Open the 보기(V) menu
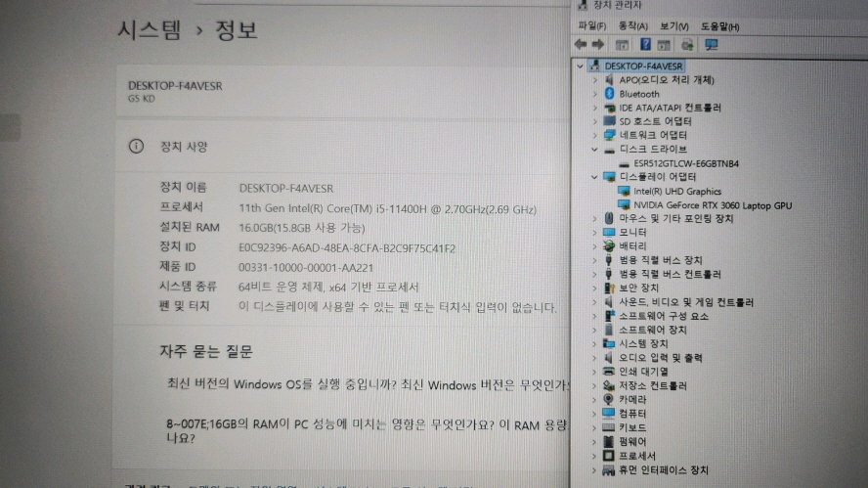Screen dimensions: 868x488 [673, 26]
